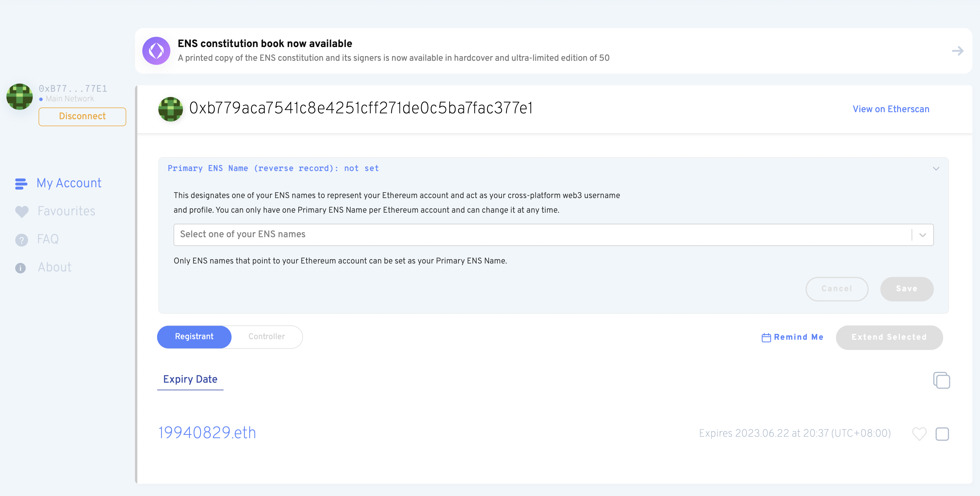Click the dropdown arrow in ENS names selector
The width and height of the screenshot is (980, 496).
(x=922, y=235)
